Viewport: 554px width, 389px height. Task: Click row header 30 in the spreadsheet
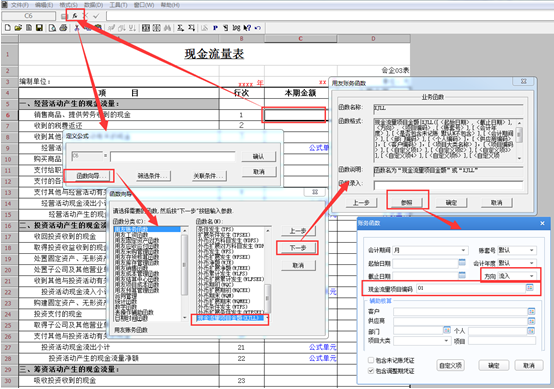coord(8,381)
